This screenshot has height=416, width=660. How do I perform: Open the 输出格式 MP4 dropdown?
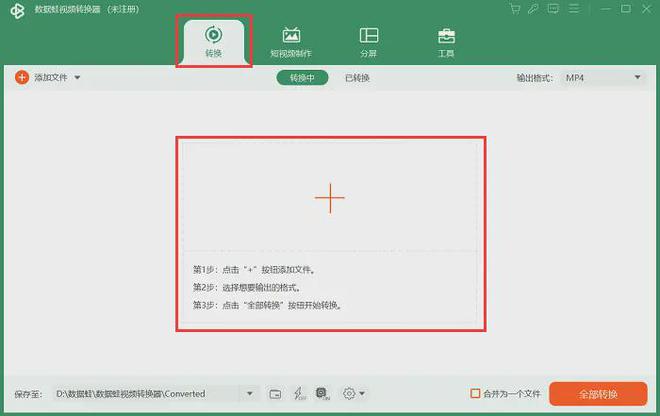click(603, 78)
